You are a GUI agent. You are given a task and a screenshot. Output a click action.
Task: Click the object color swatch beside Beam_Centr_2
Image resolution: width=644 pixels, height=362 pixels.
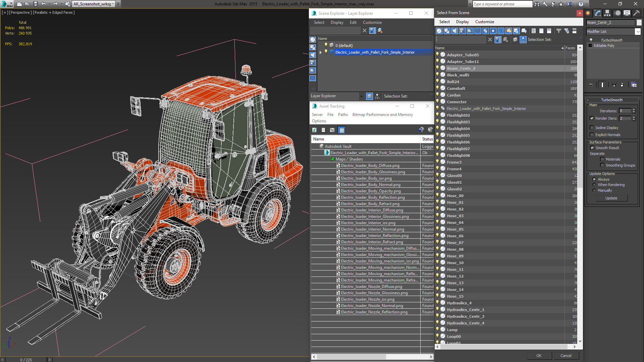639,22
